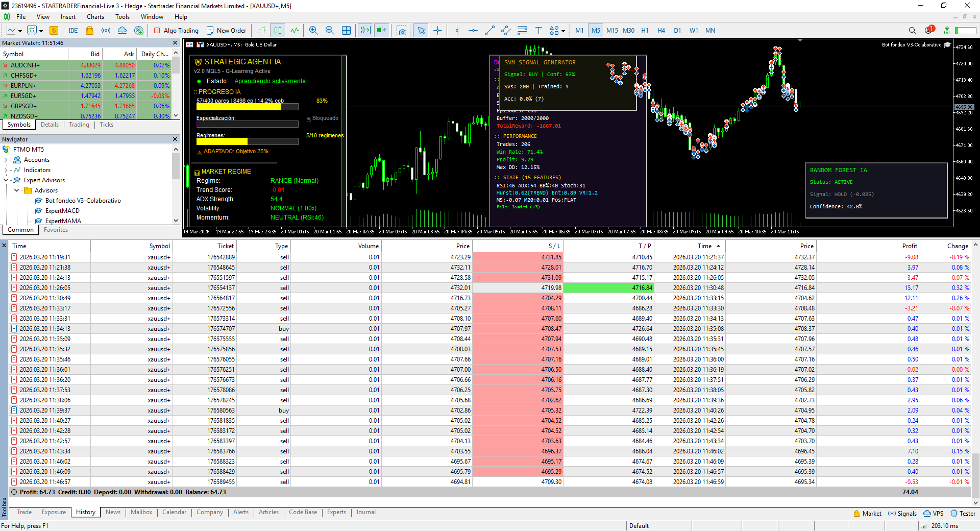Click the New Order button
This screenshot has height=531, width=980.
coord(226,31)
